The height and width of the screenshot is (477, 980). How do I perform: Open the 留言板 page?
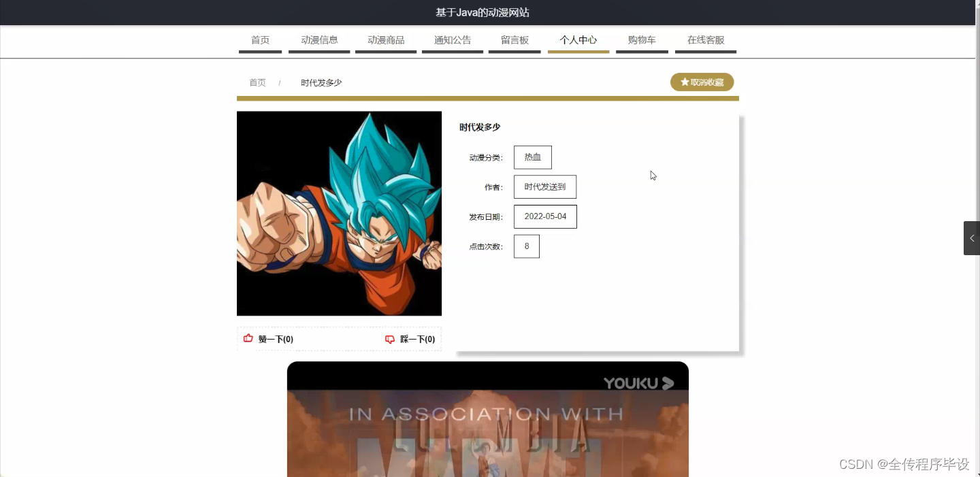[514, 39]
